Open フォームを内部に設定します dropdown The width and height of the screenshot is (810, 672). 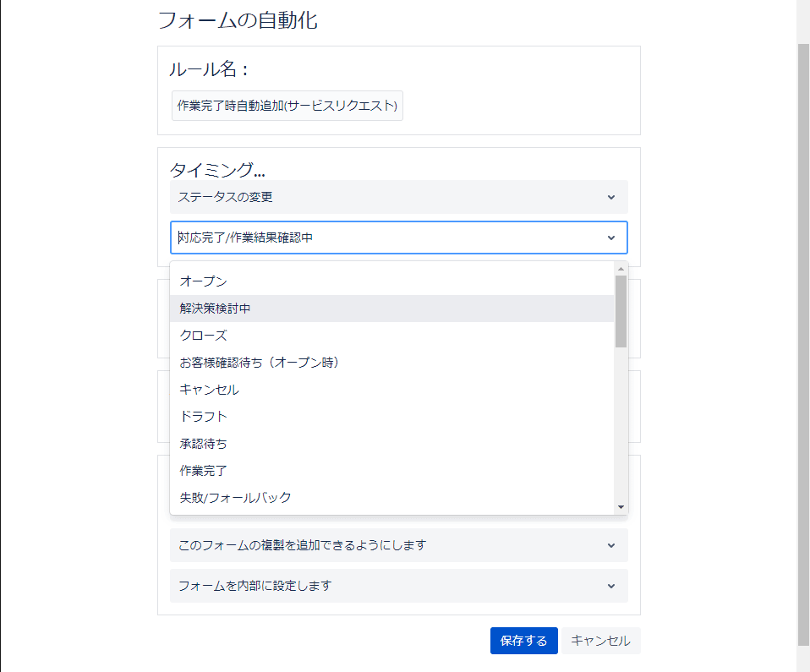[x=399, y=586]
